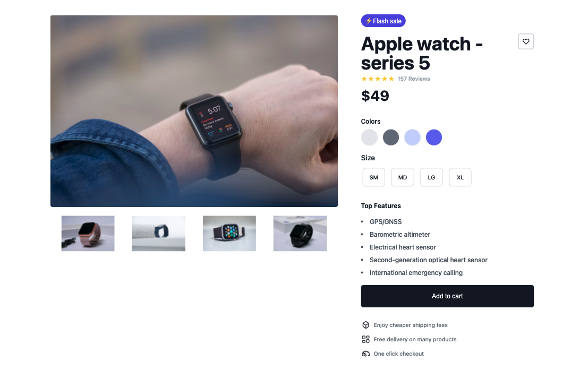Add the Apple watch to cart
Image resolution: width=588 pixels, height=370 pixels.
pyautogui.click(x=447, y=296)
